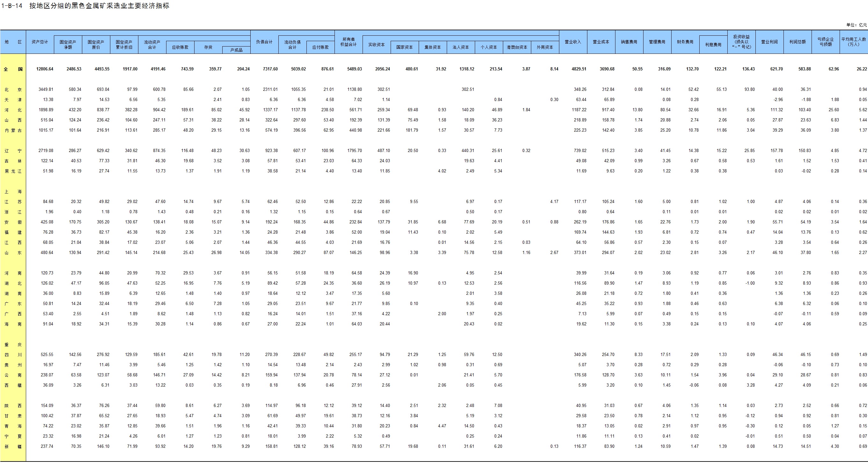Viewport: 868px width, 472px height.
Task: Select the 实收资本 column header
Action: 376,45
